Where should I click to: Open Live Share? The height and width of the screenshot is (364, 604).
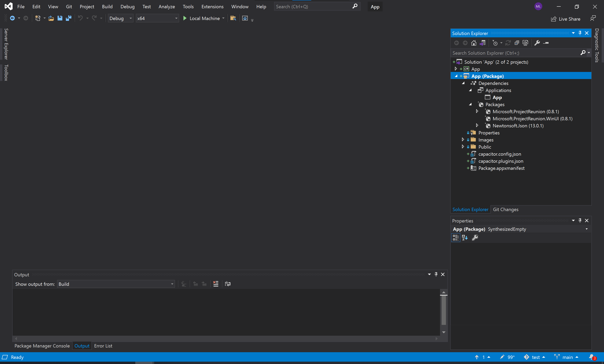point(566,19)
